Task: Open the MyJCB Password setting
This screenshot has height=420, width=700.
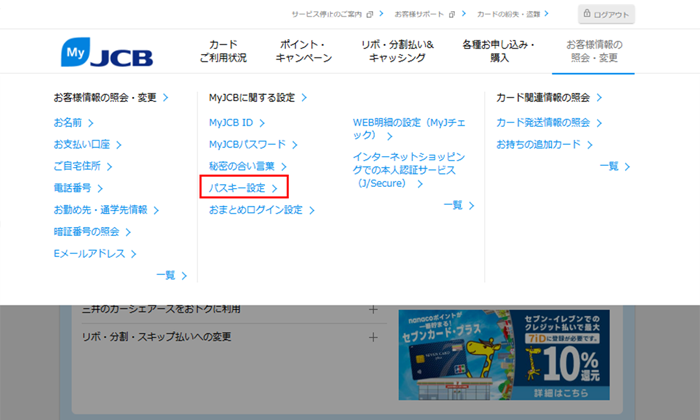Action: [x=251, y=144]
